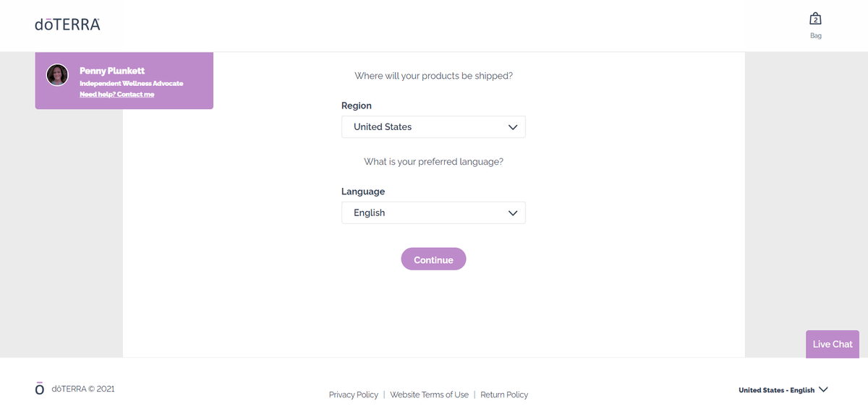This screenshot has width=868, height=409.
Task: Click the doTERRA footer logo icon
Action: [x=40, y=389]
